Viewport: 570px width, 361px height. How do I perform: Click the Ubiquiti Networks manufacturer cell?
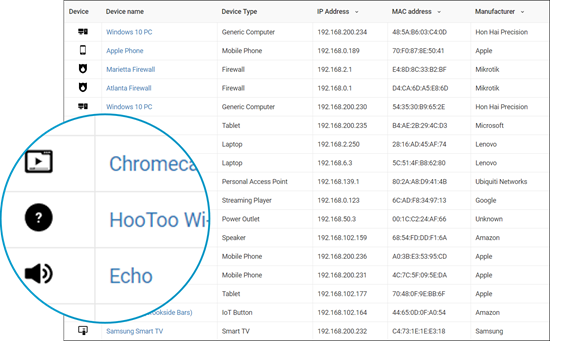coord(501,181)
